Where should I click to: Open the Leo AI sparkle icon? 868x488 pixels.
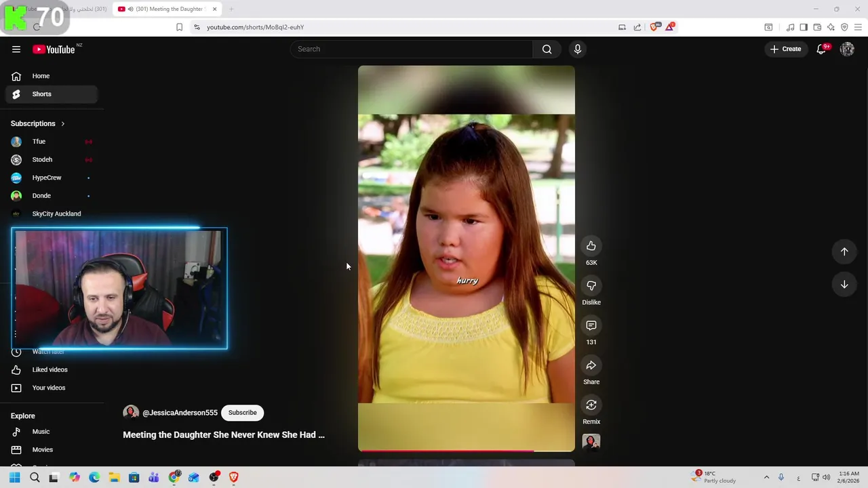[831, 27]
